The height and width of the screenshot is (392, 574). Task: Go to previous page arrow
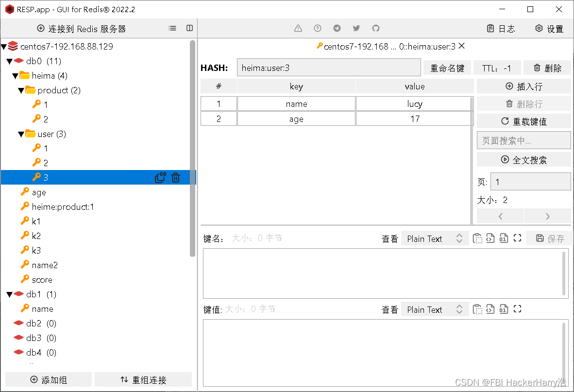pos(500,216)
